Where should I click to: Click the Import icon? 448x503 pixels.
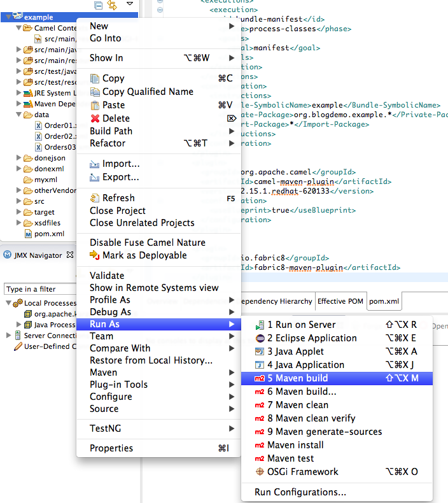tap(94, 164)
